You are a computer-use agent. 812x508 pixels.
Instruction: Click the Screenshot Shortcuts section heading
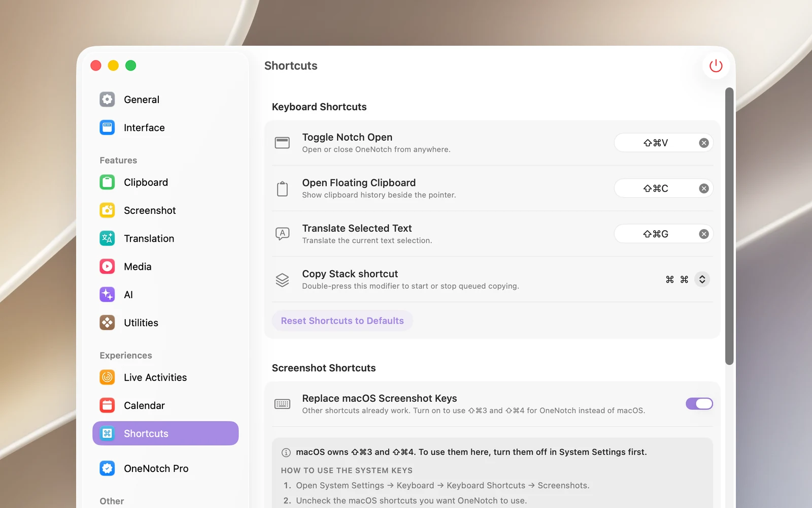coord(324,368)
